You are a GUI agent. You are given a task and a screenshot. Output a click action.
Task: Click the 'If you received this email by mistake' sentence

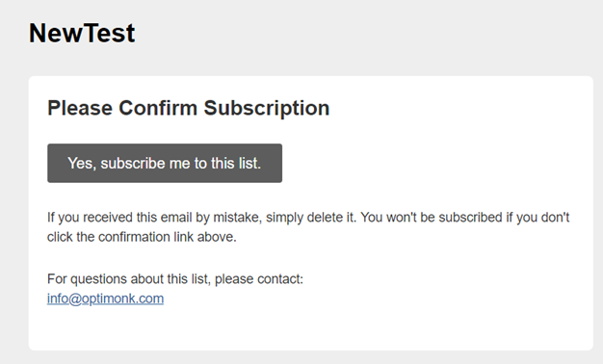coord(202,218)
